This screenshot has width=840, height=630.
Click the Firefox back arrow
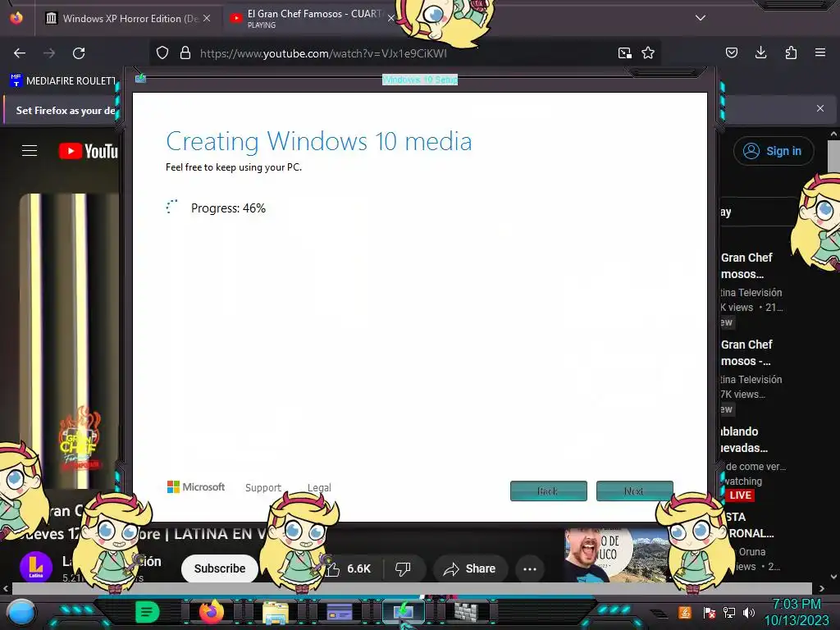coord(20,53)
